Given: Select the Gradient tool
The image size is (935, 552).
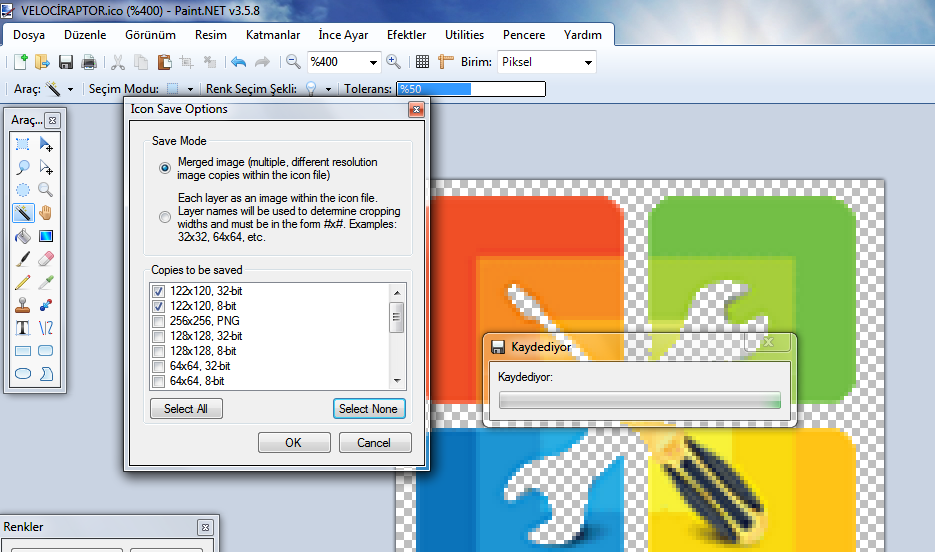Looking at the screenshot, I should click(x=46, y=236).
